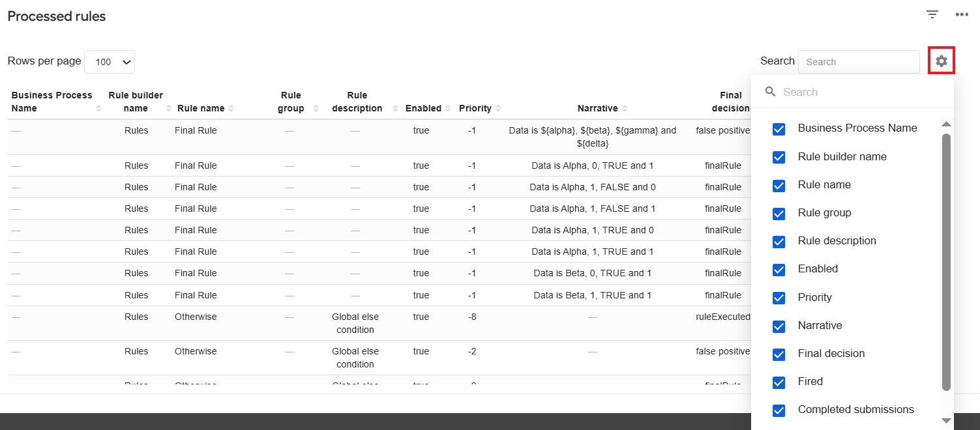Click narrative 'Data is Alpha, 1, FALSE and 1'
This screenshot has width=980, height=430.
click(593, 208)
